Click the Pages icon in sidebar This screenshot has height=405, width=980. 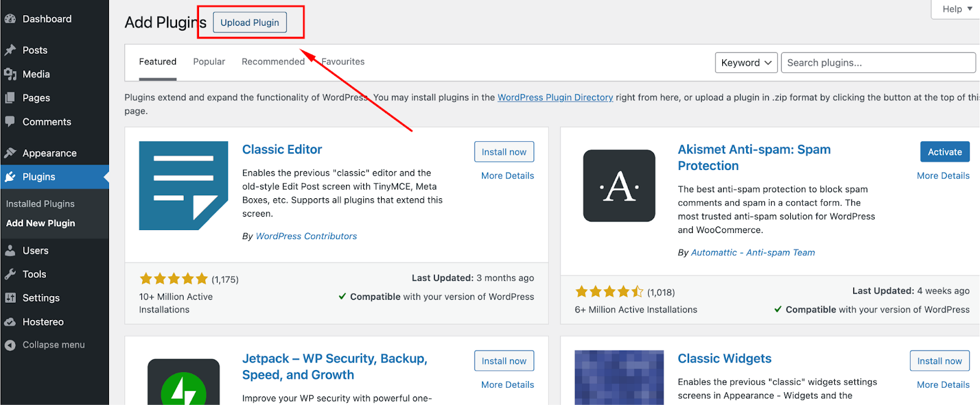pyautogui.click(x=10, y=98)
